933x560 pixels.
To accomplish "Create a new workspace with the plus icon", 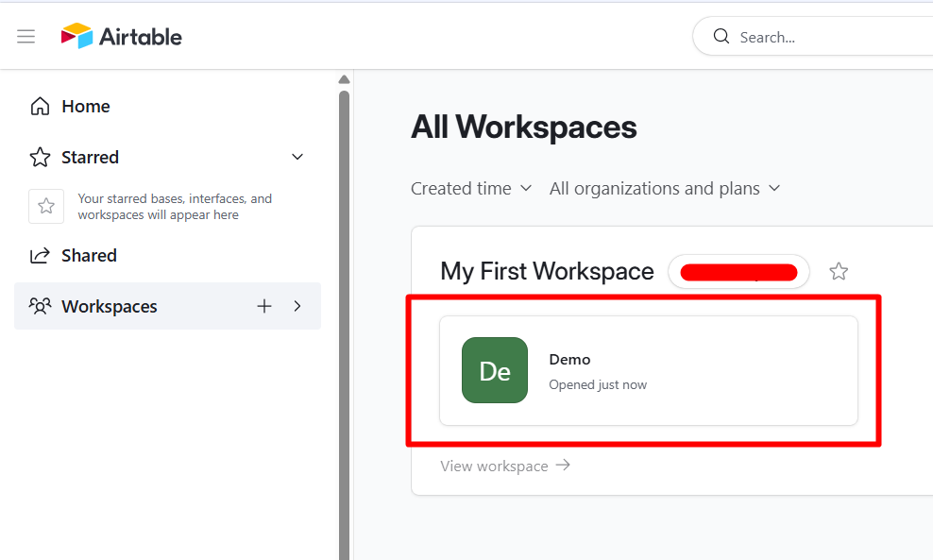I will pyautogui.click(x=263, y=306).
